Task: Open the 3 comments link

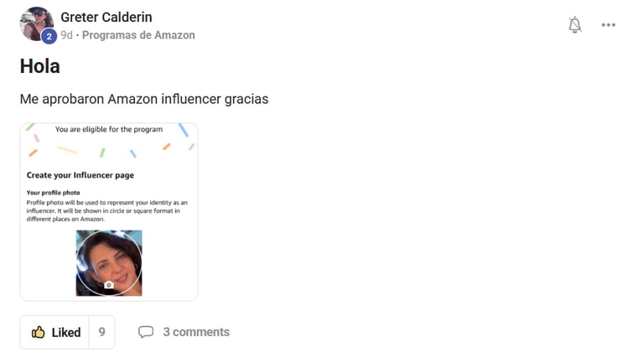Action: click(x=196, y=332)
